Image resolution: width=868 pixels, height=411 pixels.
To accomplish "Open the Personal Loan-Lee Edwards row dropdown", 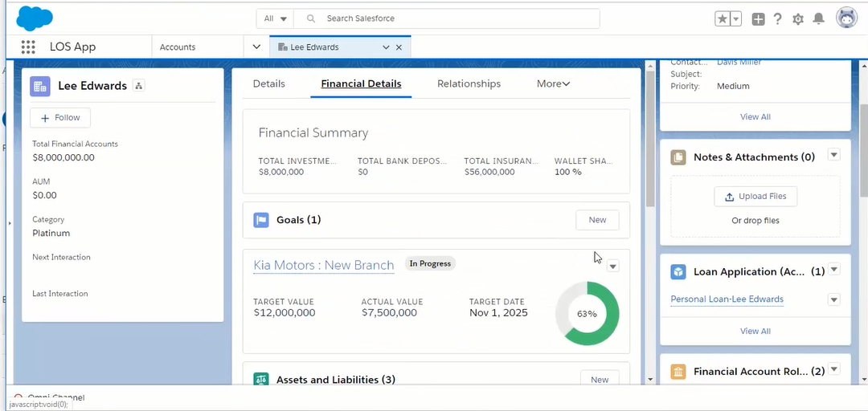I will click(x=834, y=299).
